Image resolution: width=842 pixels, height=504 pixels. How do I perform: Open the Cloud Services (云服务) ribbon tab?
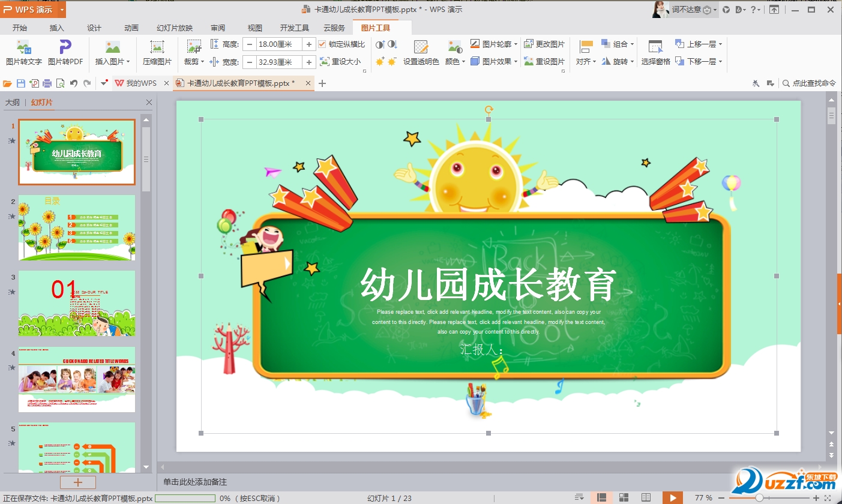[x=334, y=28]
